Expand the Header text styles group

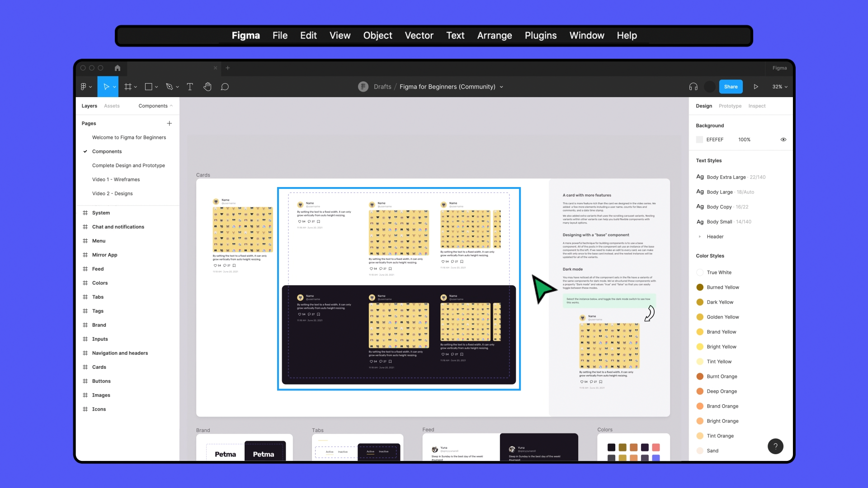click(x=700, y=236)
